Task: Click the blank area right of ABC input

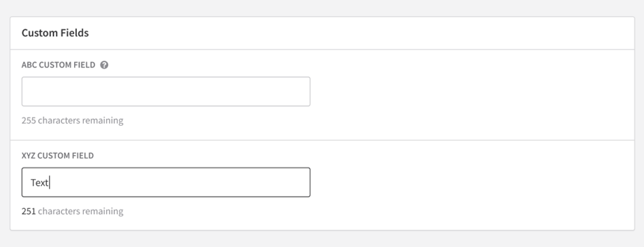Action: [x=473, y=92]
